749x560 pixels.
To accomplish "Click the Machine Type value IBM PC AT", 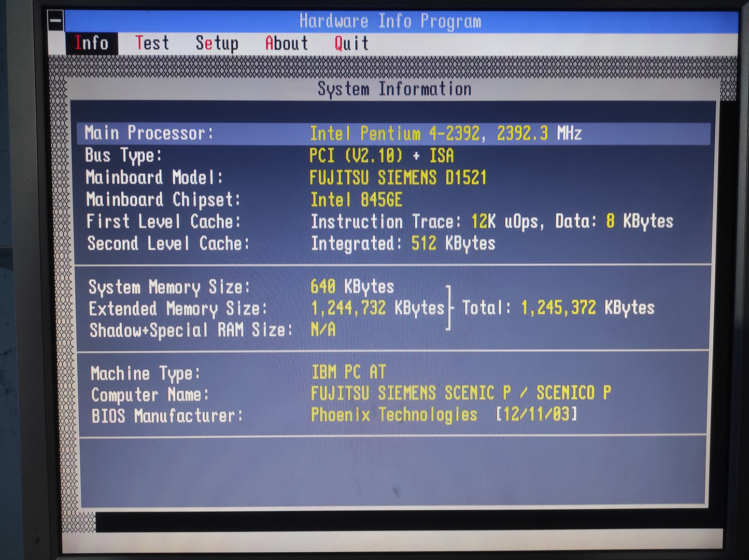I will 348,372.
